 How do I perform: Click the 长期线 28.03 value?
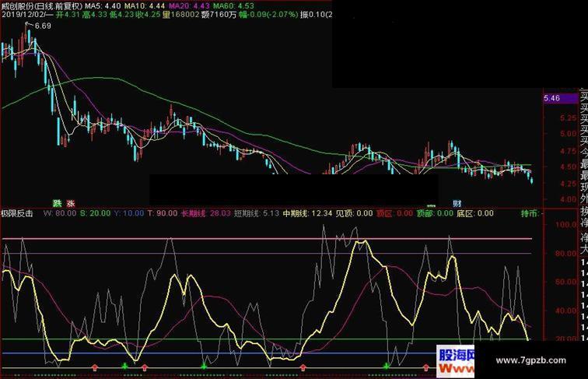coord(206,213)
